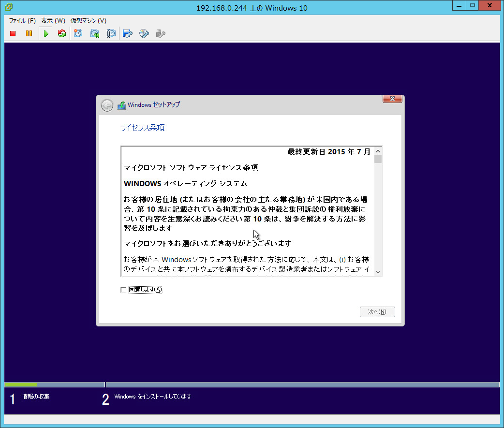Click the license text scrollbar down arrow
This screenshot has width=504, height=428.
378,272
